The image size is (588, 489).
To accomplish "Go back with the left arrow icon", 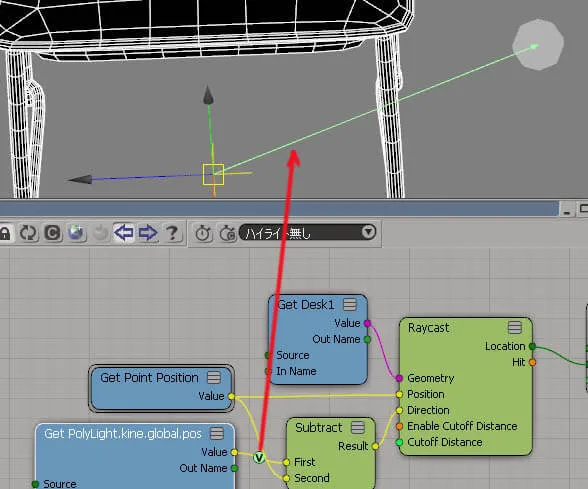I will [124, 233].
